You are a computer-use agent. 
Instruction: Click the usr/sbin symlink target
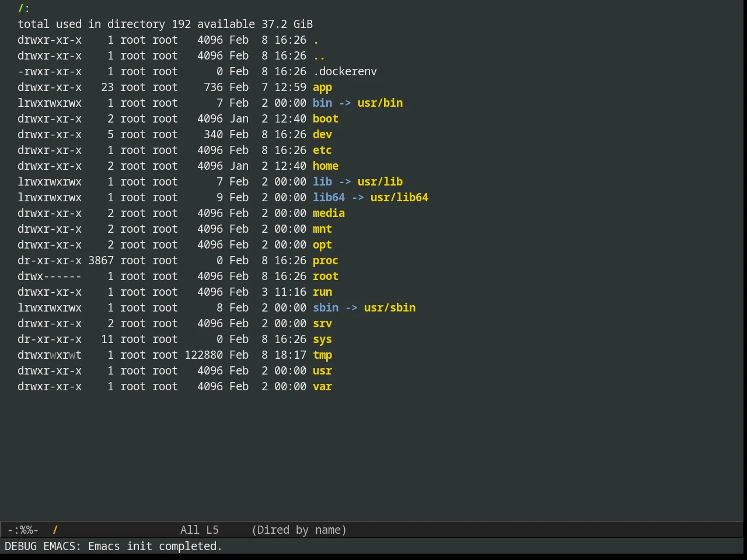pos(390,308)
